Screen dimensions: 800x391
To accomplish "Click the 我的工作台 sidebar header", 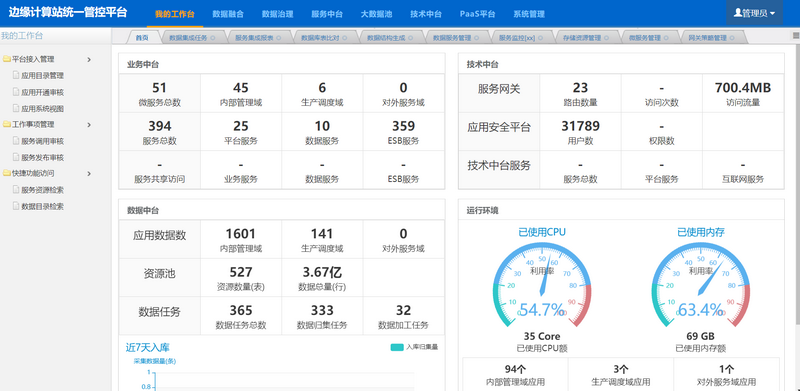I will 22,36.
